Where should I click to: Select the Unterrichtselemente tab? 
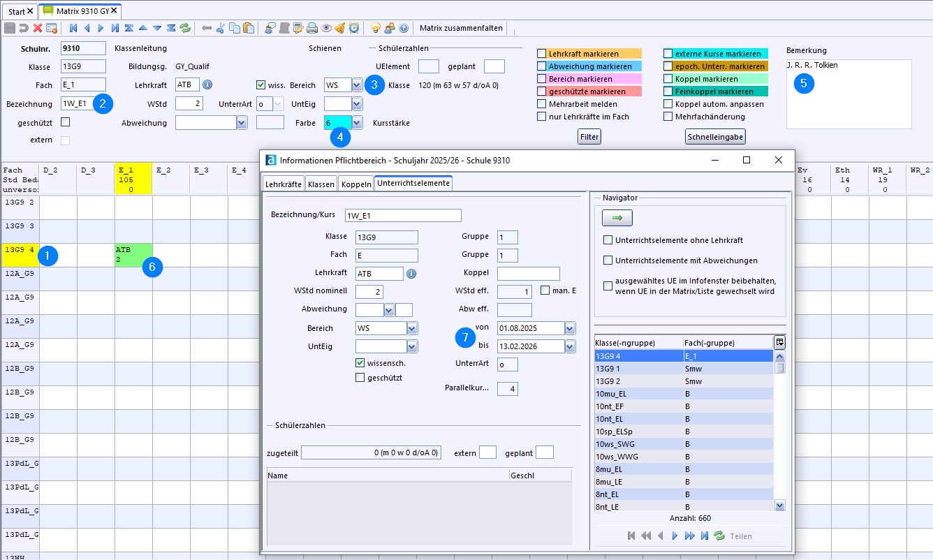(x=413, y=183)
